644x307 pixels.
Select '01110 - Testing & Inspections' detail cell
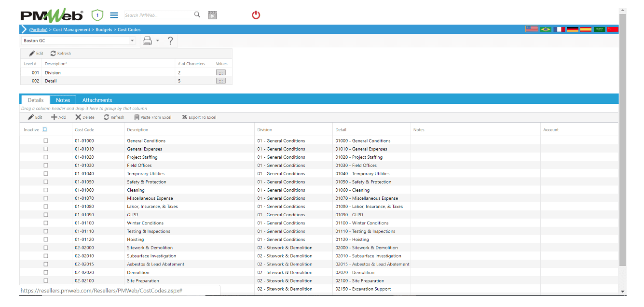point(372,231)
